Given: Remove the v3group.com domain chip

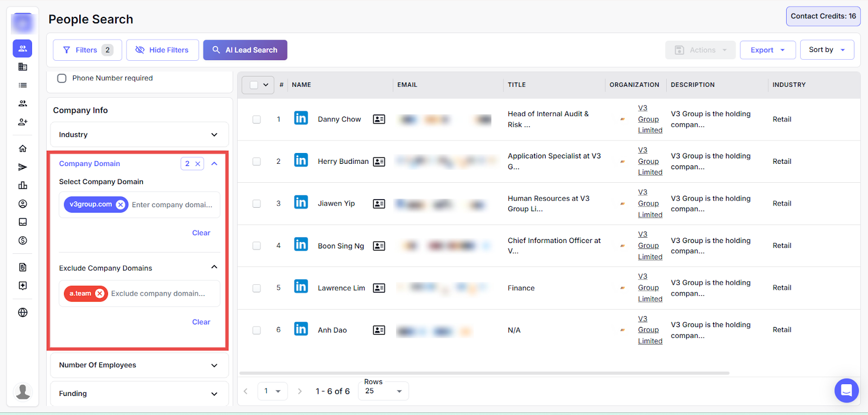Looking at the screenshot, I should tap(120, 205).
